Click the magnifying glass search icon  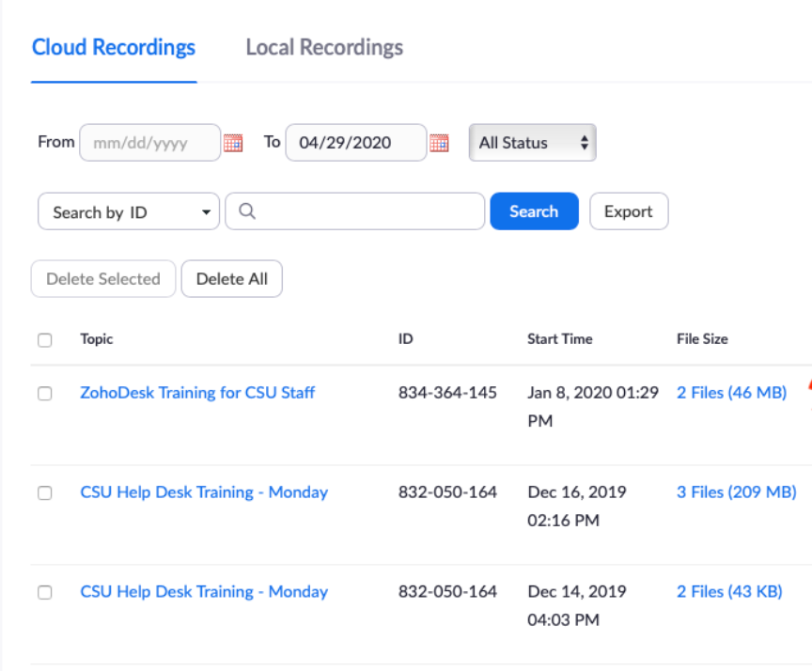(x=246, y=211)
